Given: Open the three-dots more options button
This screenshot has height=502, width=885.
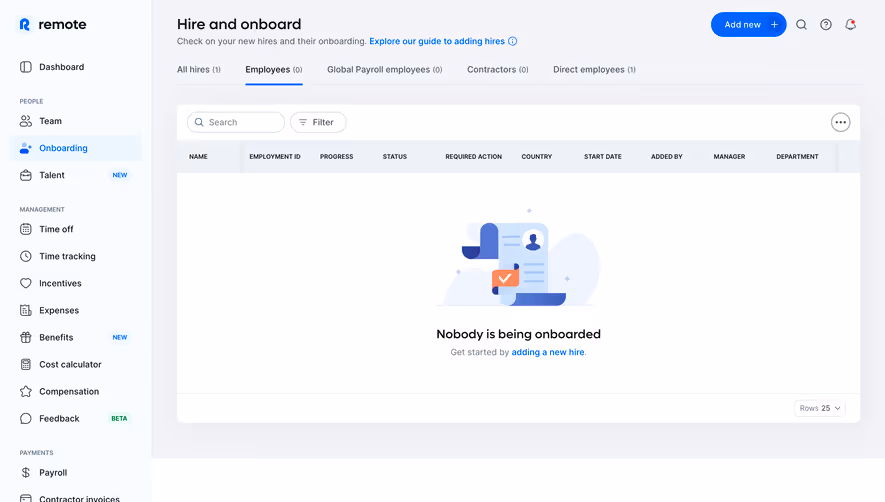Looking at the screenshot, I should click(840, 122).
